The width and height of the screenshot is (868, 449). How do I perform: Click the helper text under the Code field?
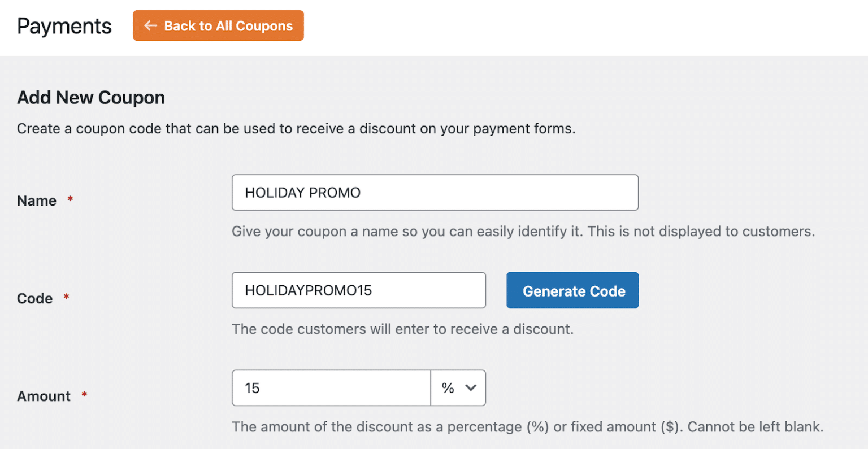coord(402,329)
